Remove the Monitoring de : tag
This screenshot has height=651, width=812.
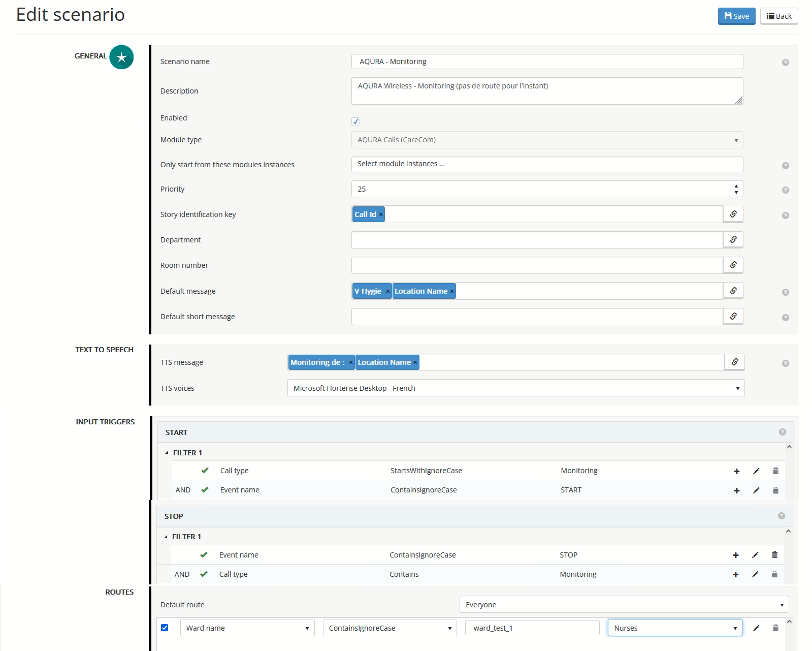[x=350, y=362]
